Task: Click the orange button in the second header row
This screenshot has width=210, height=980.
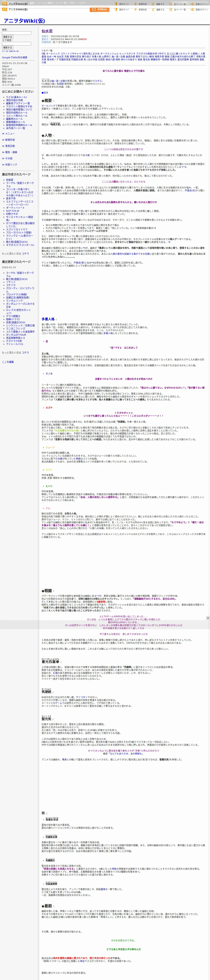Action: (99, 9)
